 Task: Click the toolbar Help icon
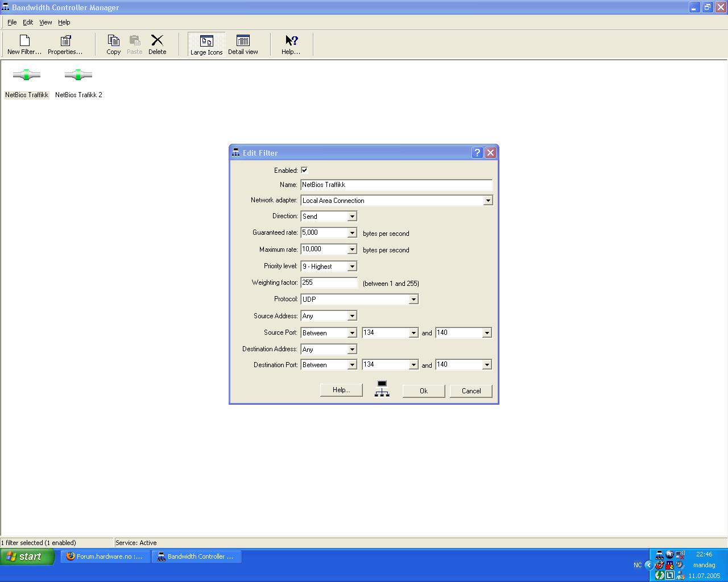point(291,44)
